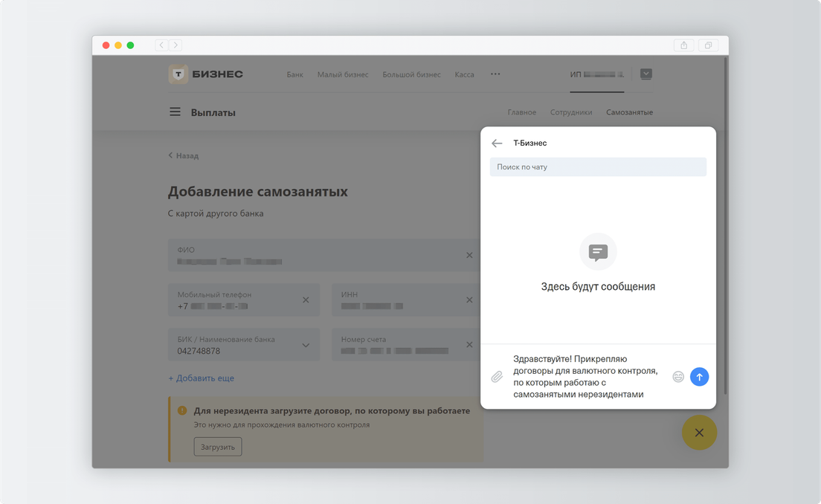Open the three-dots more menu in header

(x=495, y=74)
